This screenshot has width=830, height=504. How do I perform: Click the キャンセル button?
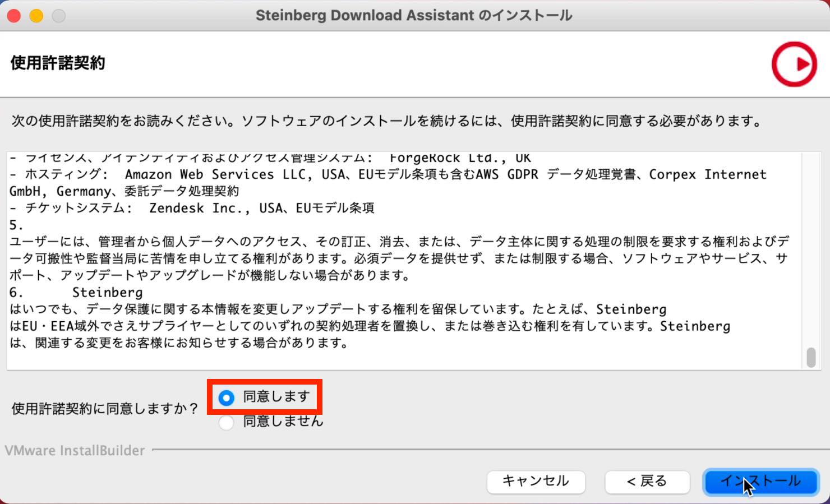(x=536, y=481)
